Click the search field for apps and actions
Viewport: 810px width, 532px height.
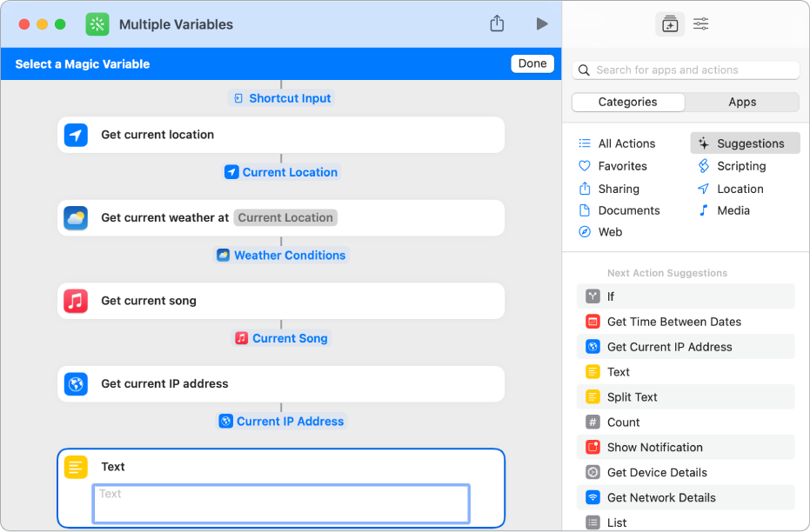686,70
